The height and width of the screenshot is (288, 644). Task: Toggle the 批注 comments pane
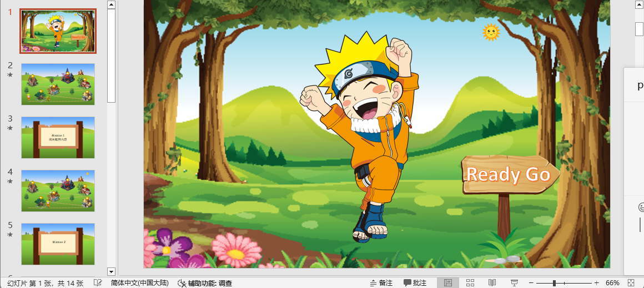click(415, 283)
